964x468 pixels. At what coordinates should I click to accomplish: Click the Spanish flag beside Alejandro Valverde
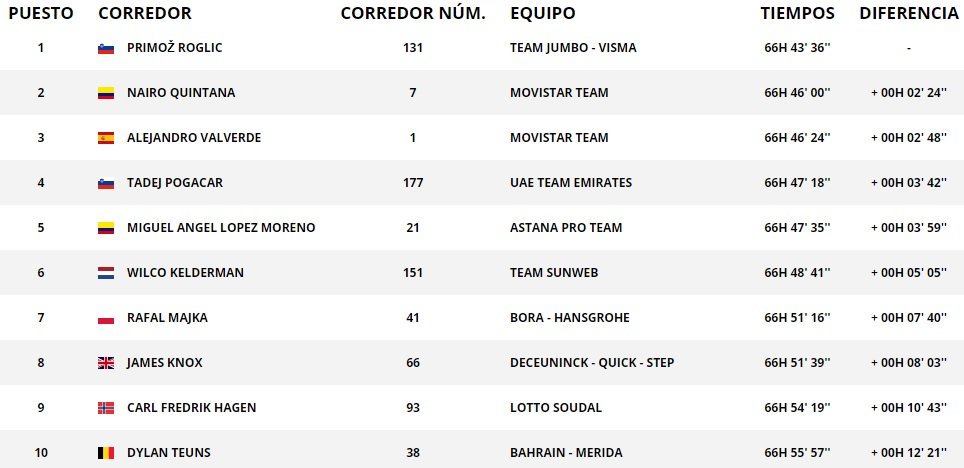pyautogui.click(x=106, y=138)
